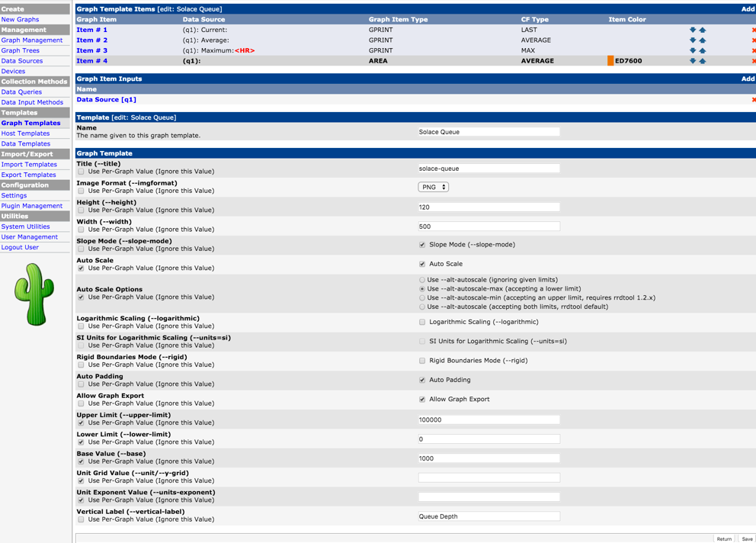Click the Save button
756x543 pixels.
pos(747,538)
